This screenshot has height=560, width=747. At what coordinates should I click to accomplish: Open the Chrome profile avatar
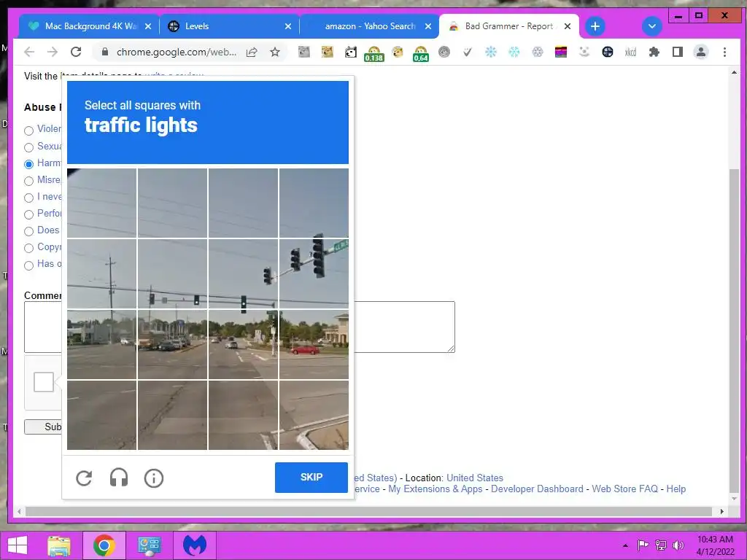pos(701,52)
